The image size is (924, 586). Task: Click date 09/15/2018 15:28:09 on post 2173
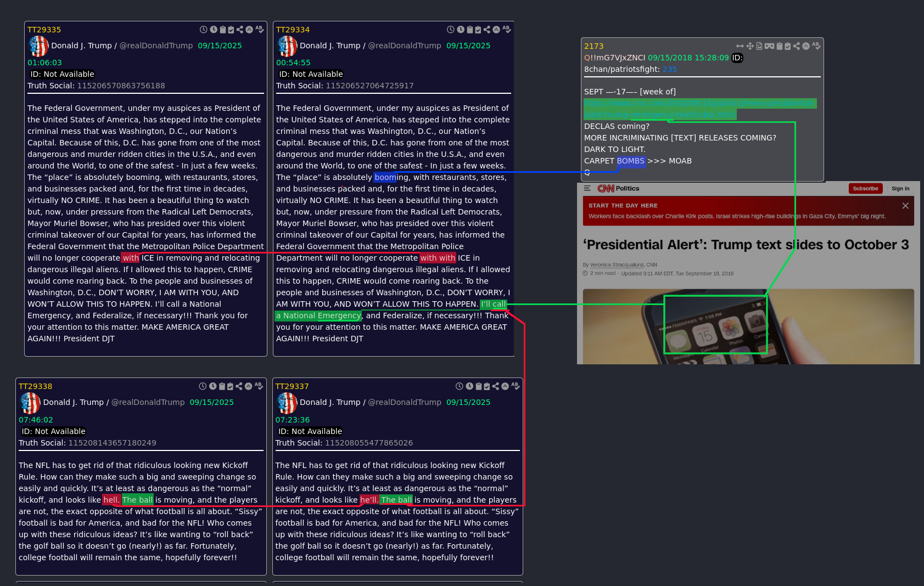(688, 58)
